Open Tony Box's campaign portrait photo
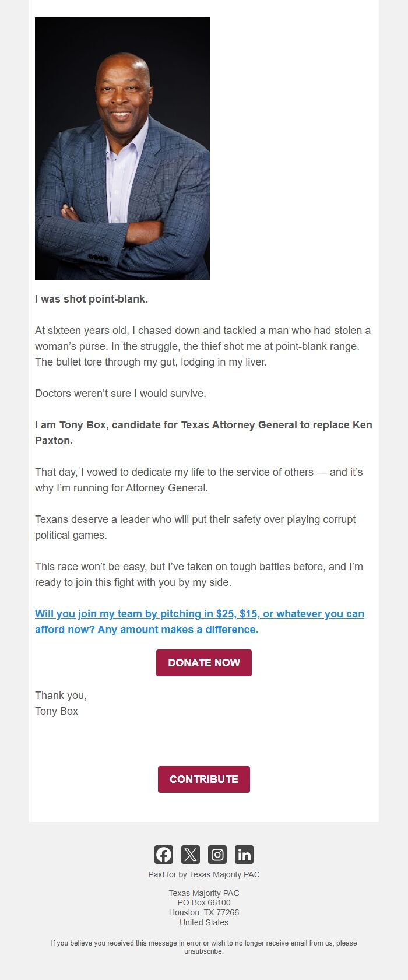408x980 pixels. click(x=122, y=149)
